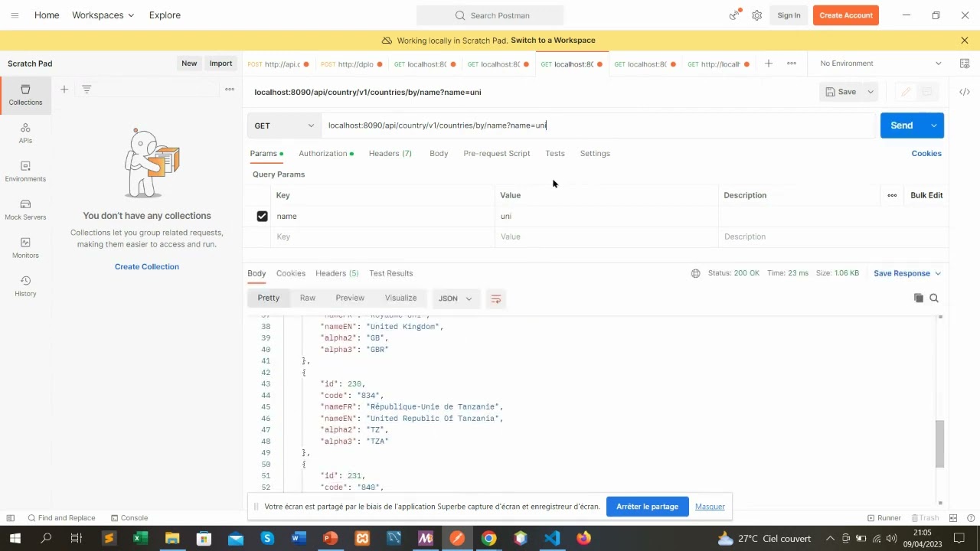980x551 pixels.
Task: Switch to the Body request tab
Action: tap(439, 154)
